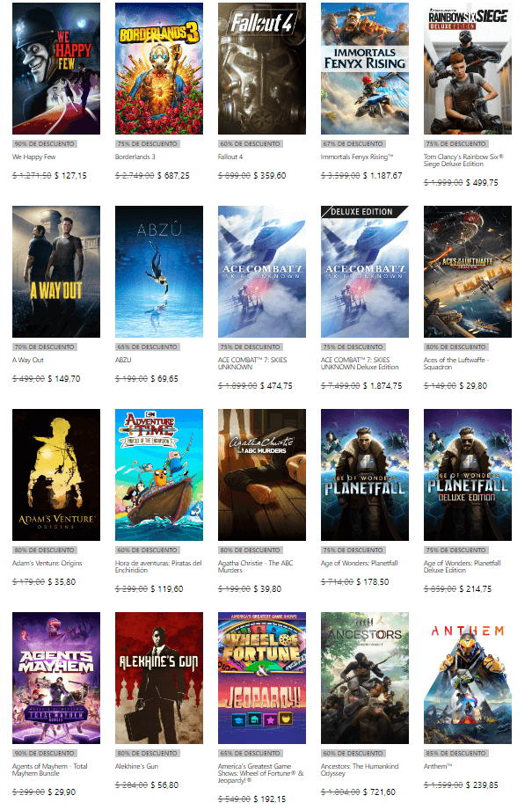Open the We Happy Few cover art
Screen dimensions: 532x810
click(56, 68)
